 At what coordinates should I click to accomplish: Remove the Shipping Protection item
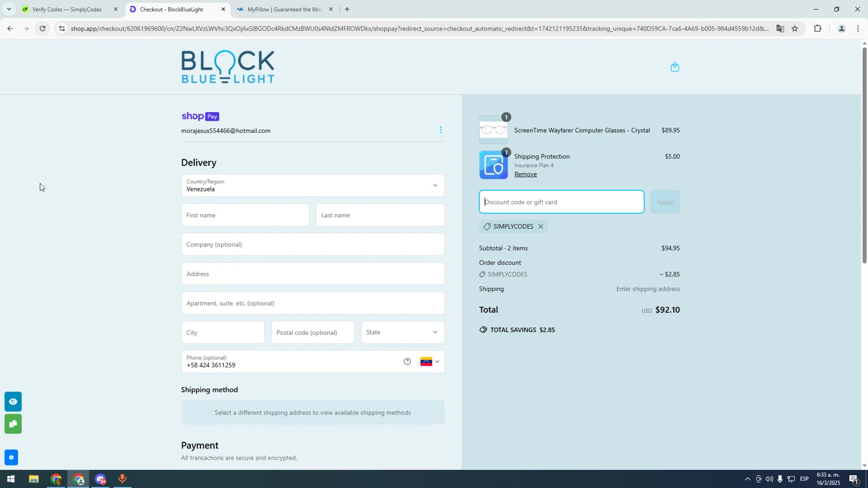pyautogui.click(x=525, y=174)
